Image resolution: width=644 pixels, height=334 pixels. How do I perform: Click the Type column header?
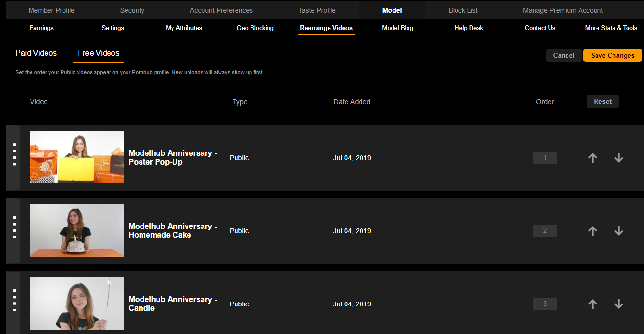pyautogui.click(x=240, y=102)
